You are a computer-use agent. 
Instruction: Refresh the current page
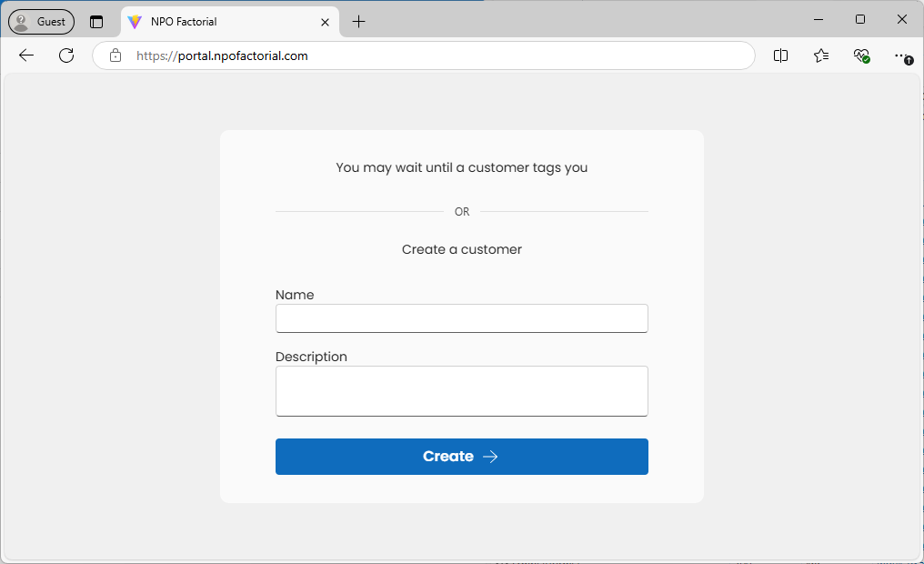pyautogui.click(x=66, y=55)
